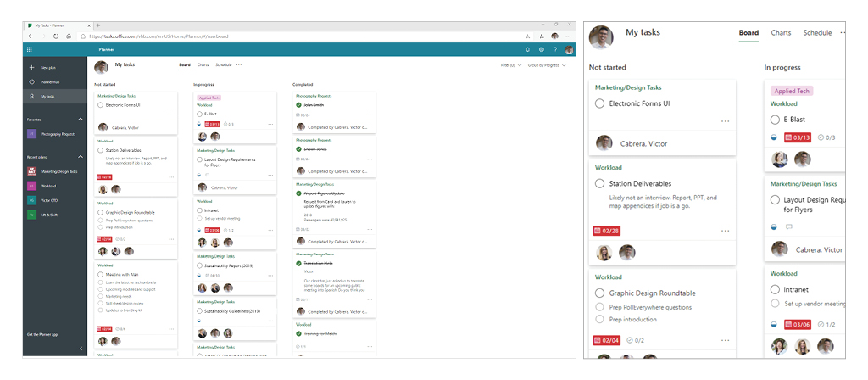The height and width of the screenshot is (380, 868).
Task: Collapse the Favorites section chevron
Action: click(x=81, y=119)
